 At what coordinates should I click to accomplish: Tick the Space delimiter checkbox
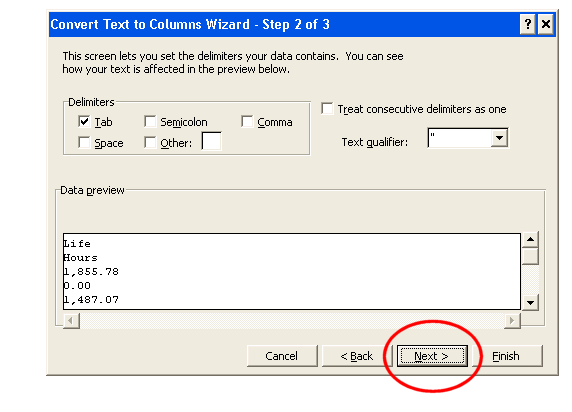(x=84, y=142)
